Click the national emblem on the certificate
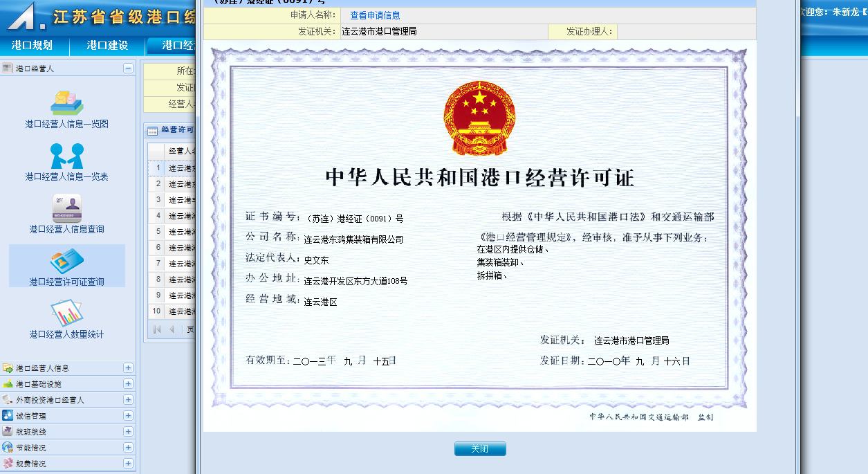The image size is (868, 474). click(479, 118)
